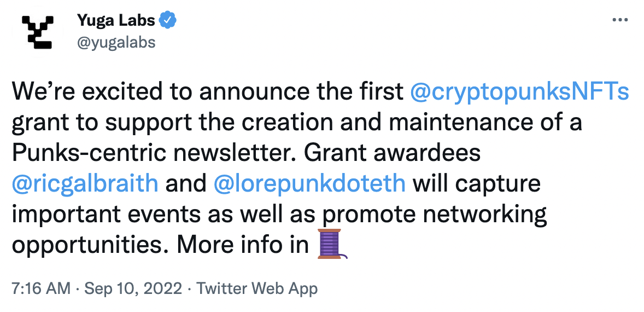Open the @ricgalbraith profile mention
Viewport: 644px width, 312px height.
(85, 184)
